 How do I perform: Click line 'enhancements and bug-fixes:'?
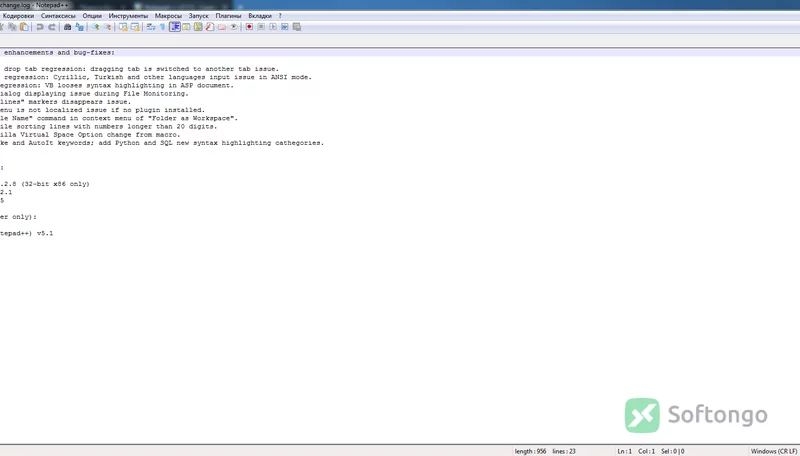(59, 53)
